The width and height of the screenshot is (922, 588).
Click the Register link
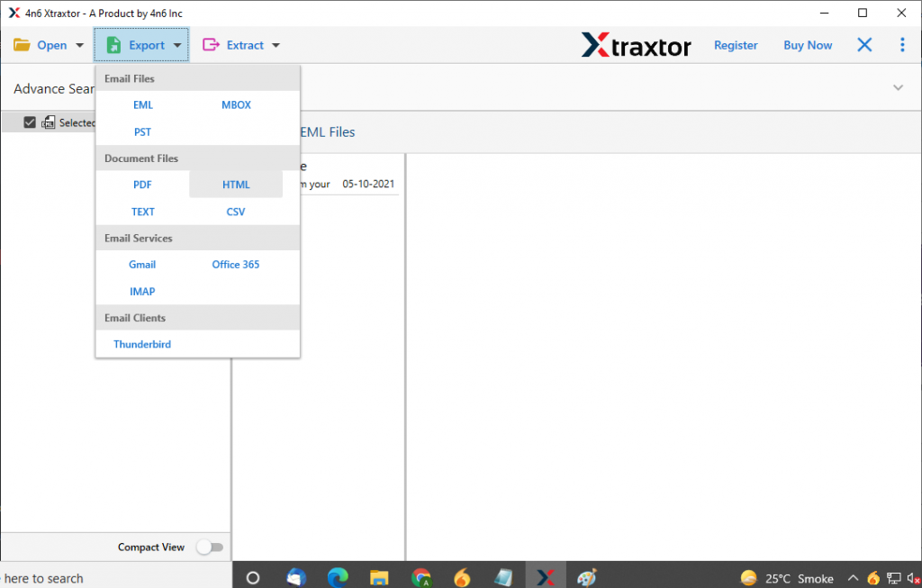click(736, 44)
